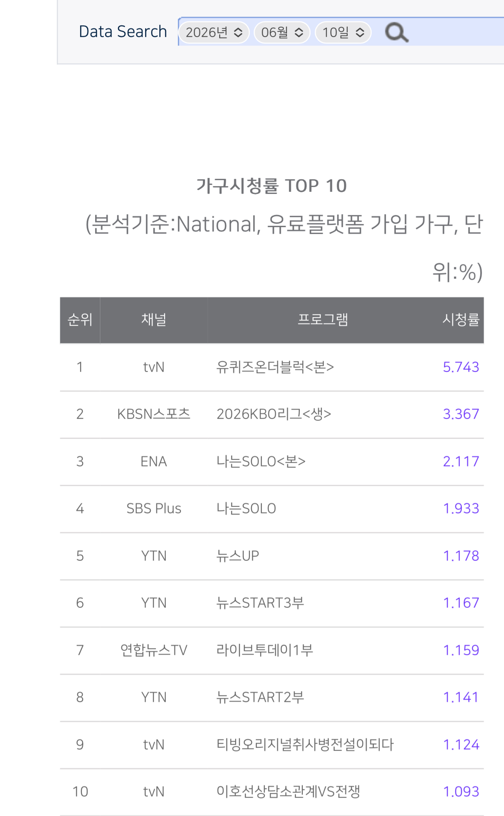
Task: Click 이호선상담소관계VS전쟁 program entry
Action: click(x=288, y=792)
